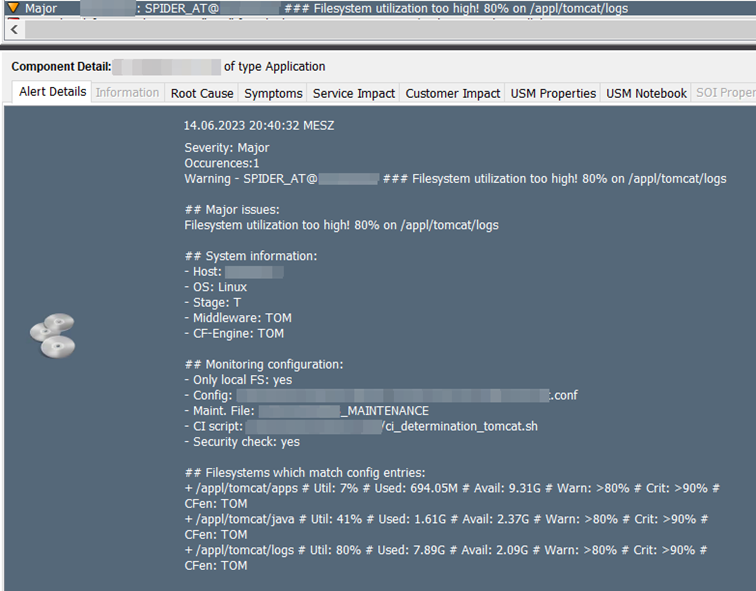Click the stacked discs application icon
The image size is (756, 591).
point(53,336)
